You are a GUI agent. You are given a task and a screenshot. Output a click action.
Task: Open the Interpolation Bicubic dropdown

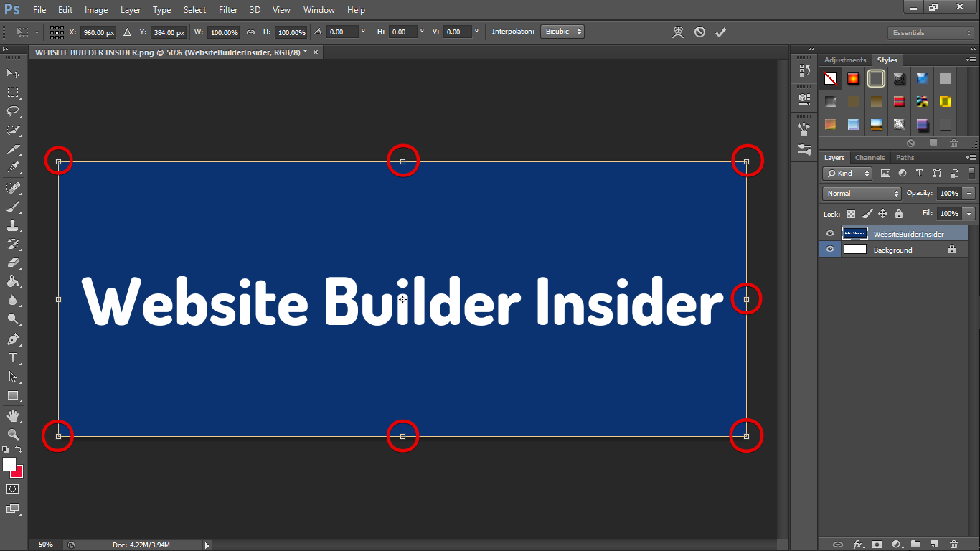[x=563, y=32]
